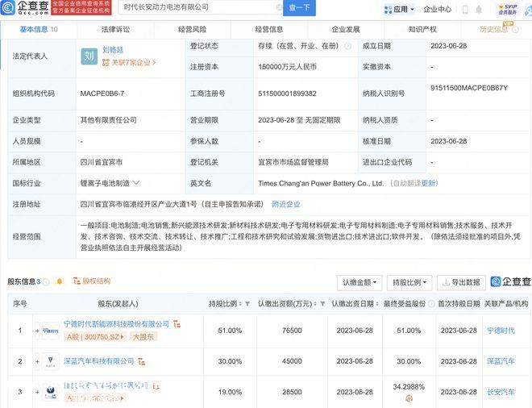Switch to 历史信息 VIP tab
This screenshot has width=532, height=408.
pos(494,30)
